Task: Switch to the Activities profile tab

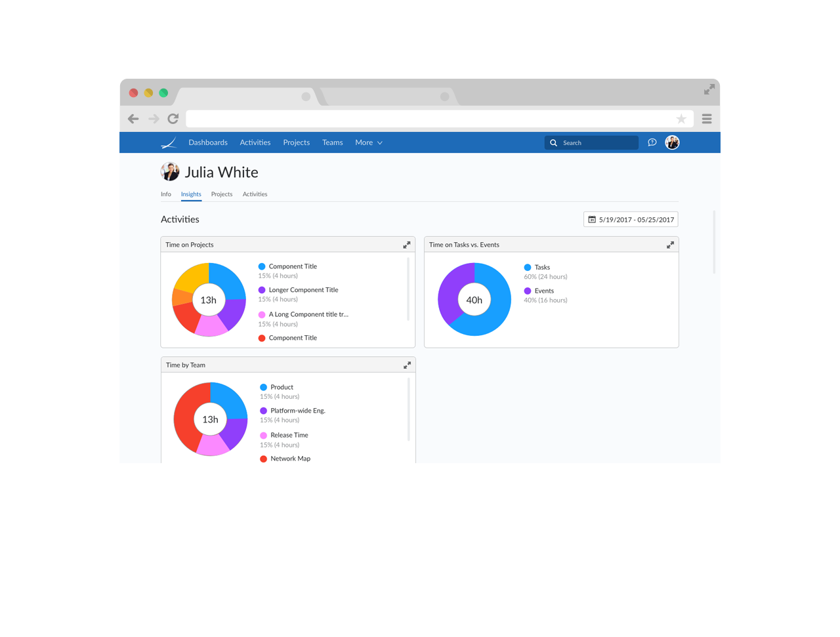Action: click(x=255, y=194)
